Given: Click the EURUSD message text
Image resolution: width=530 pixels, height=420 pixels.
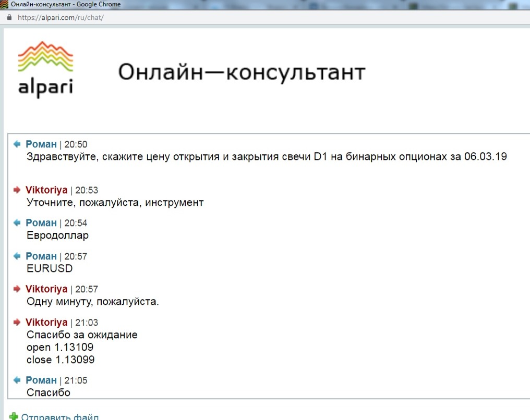Looking at the screenshot, I should (50, 269).
